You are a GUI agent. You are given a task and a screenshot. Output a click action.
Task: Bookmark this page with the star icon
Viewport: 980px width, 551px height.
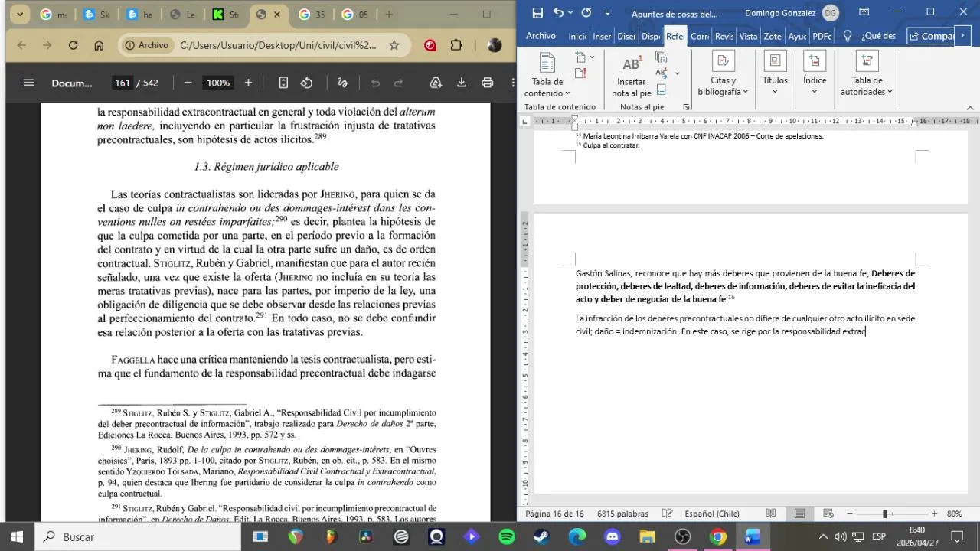(x=394, y=45)
